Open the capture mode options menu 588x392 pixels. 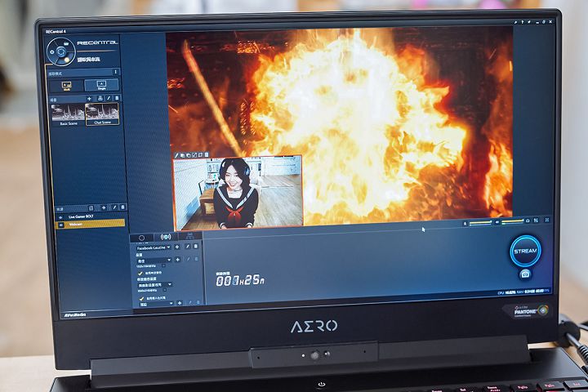tap(115, 72)
